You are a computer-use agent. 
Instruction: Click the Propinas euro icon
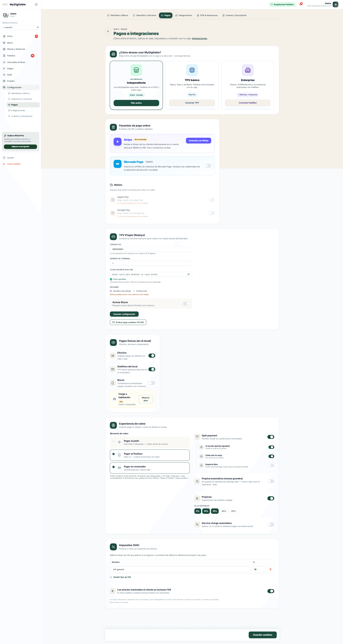pos(197,498)
